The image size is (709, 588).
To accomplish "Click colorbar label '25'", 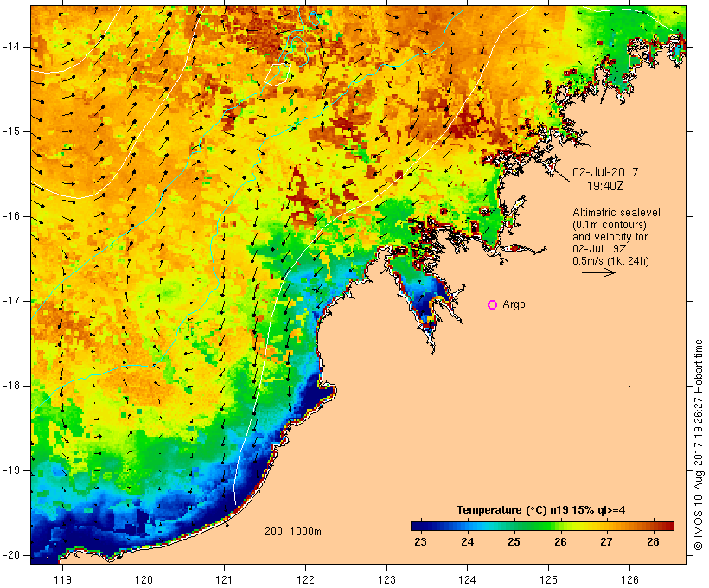I will click(514, 542).
